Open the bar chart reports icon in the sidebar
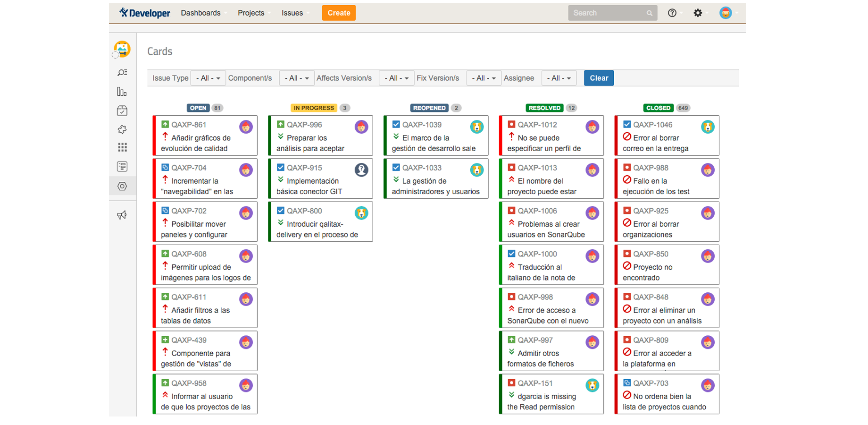This screenshot has height=425, width=868. [122, 92]
